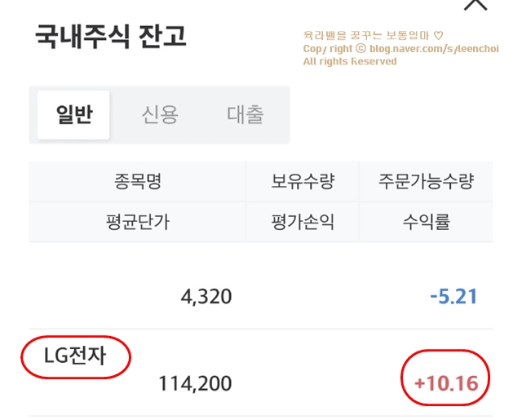Screen dimensions: 522x420
Task: Select the 평균단가 column header
Action: tap(138, 222)
